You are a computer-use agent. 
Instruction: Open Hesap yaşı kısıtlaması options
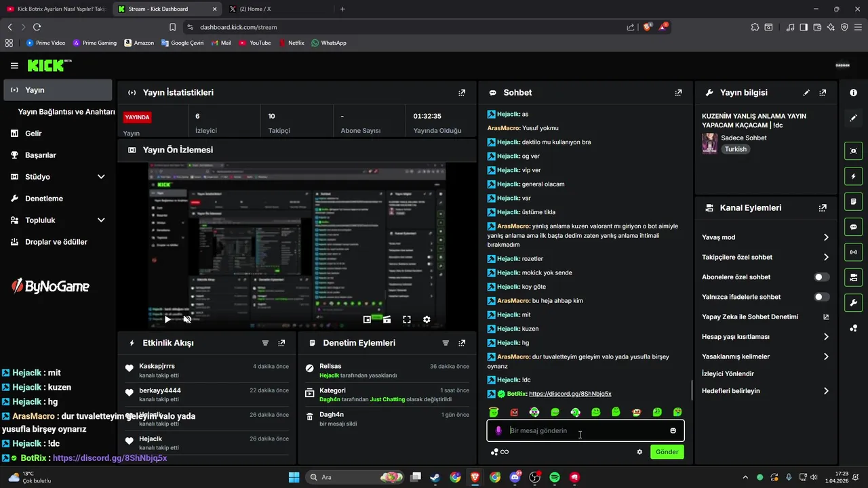tap(766, 337)
